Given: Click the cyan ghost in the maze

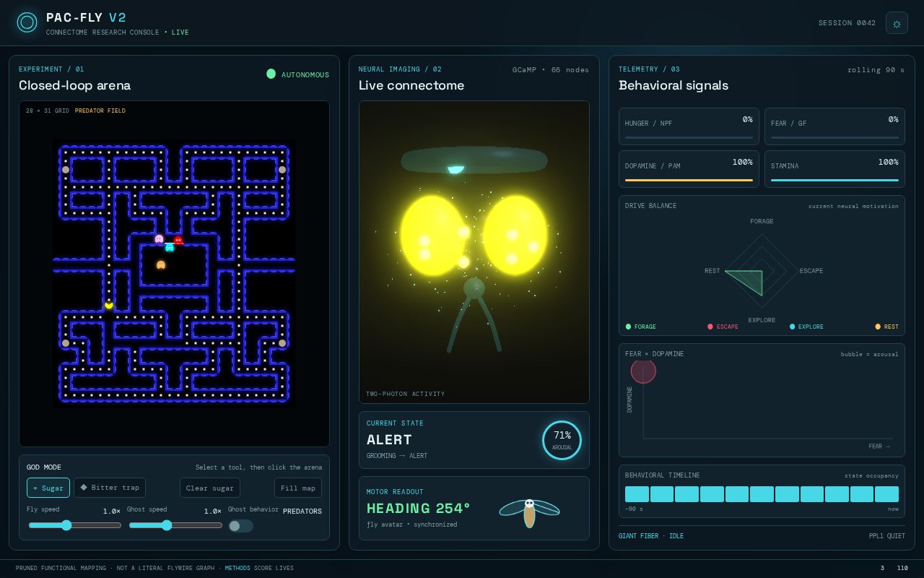Looking at the screenshot, I should tap(170, 247).
